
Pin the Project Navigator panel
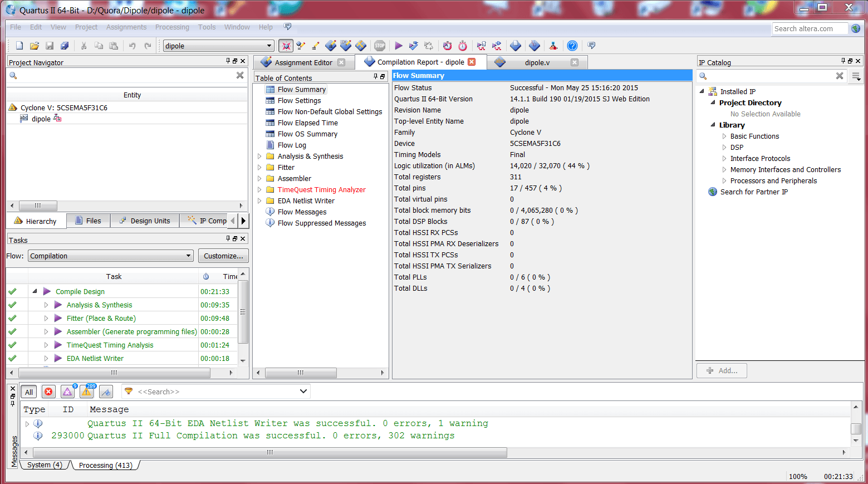click(228, 61)
